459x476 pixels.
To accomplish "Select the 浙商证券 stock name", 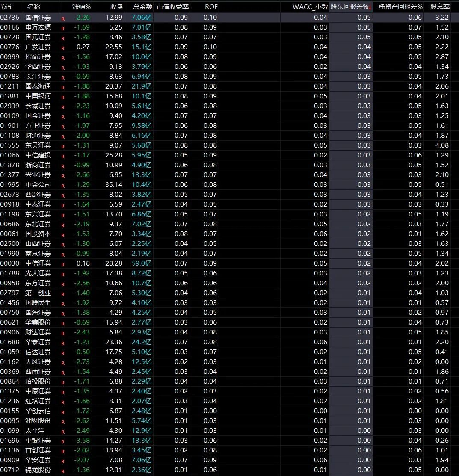I will (38, 165).
